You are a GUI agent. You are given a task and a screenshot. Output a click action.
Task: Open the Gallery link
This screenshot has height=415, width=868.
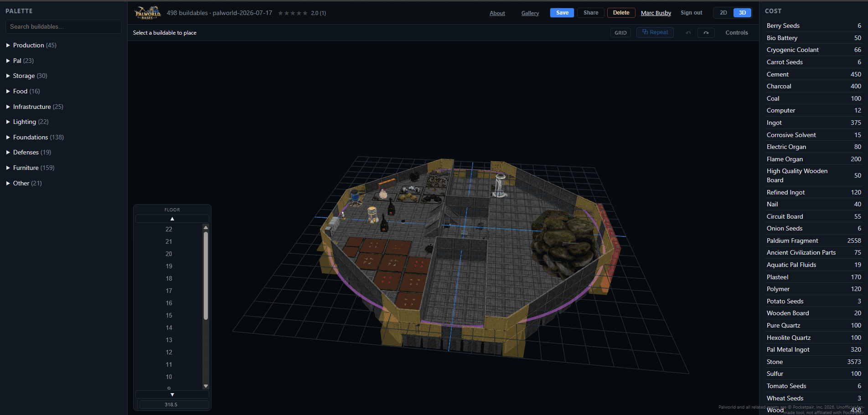coord(530,13)
